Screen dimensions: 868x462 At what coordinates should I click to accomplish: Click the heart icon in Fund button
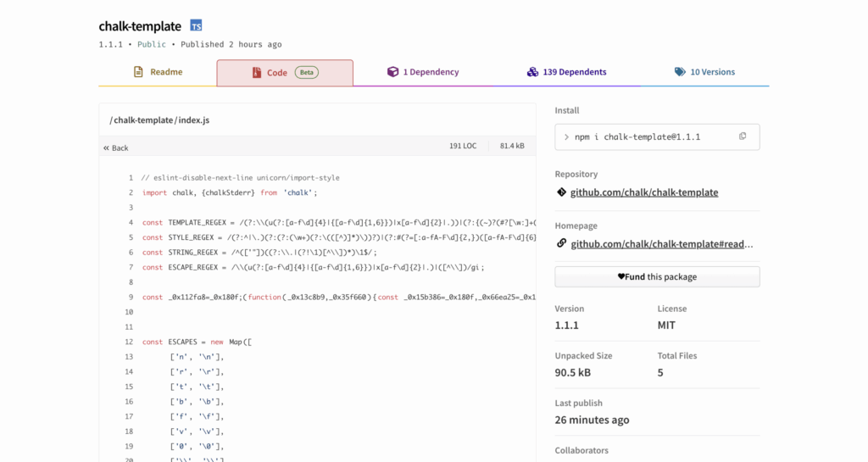[621, 276]
